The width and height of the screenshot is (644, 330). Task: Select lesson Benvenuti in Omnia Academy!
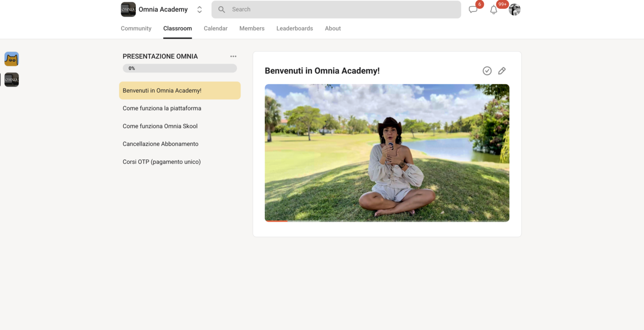coord(180,90)
